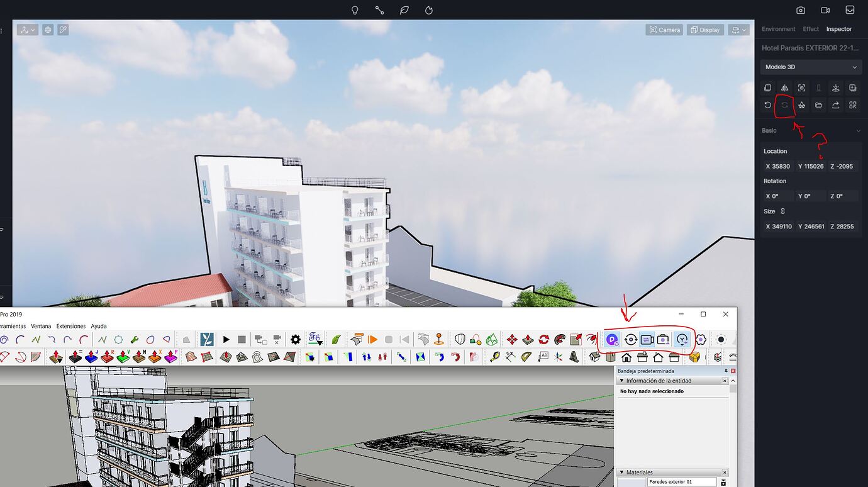
Task: Open the D5 axis gizmo dropdown
Action: (28, 30)
